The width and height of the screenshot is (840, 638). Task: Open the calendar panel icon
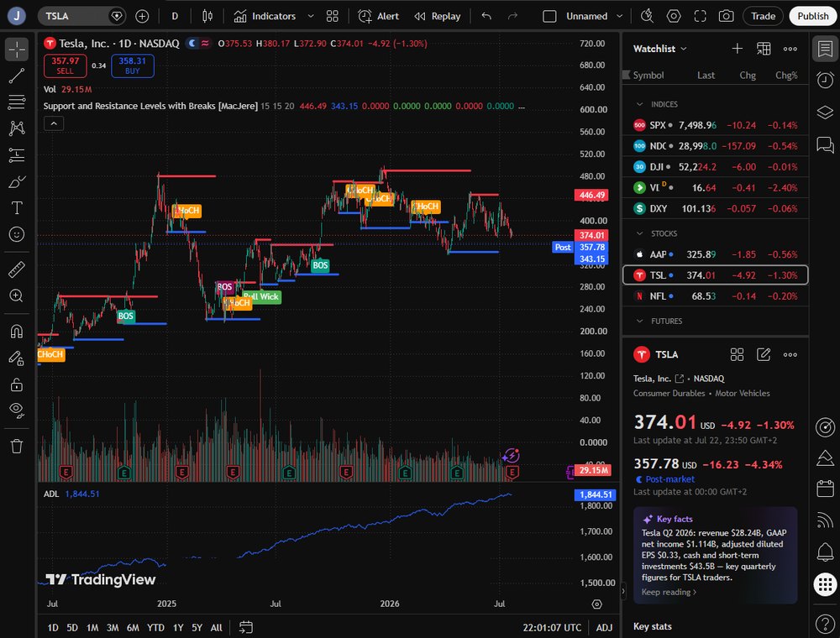(x=825, y=489)
